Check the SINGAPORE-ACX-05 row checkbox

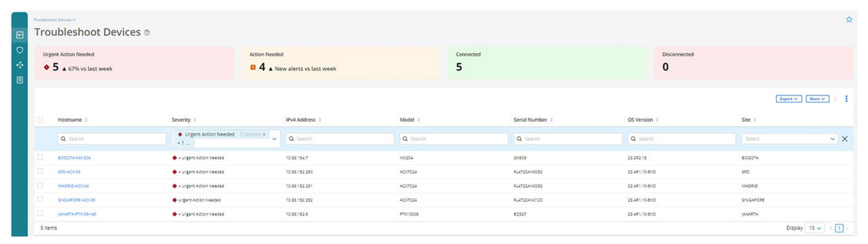[40, 200]
